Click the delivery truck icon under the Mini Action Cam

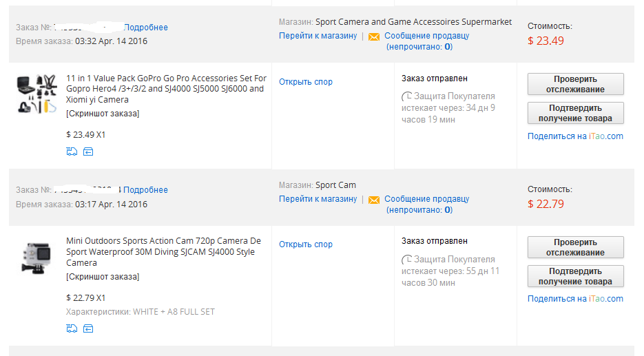[x=72, y=328]
